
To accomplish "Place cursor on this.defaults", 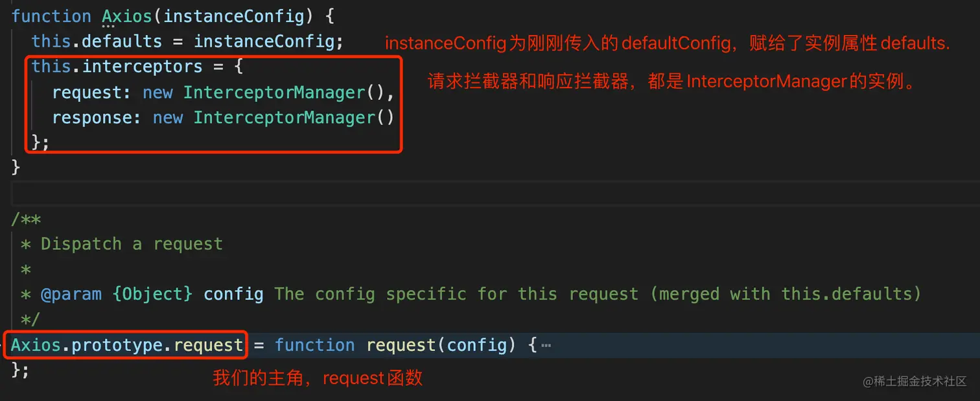I will coord(97,42).
